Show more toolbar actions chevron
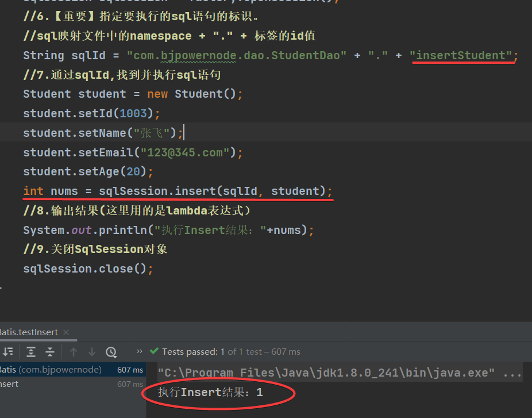 click(140, 351)
